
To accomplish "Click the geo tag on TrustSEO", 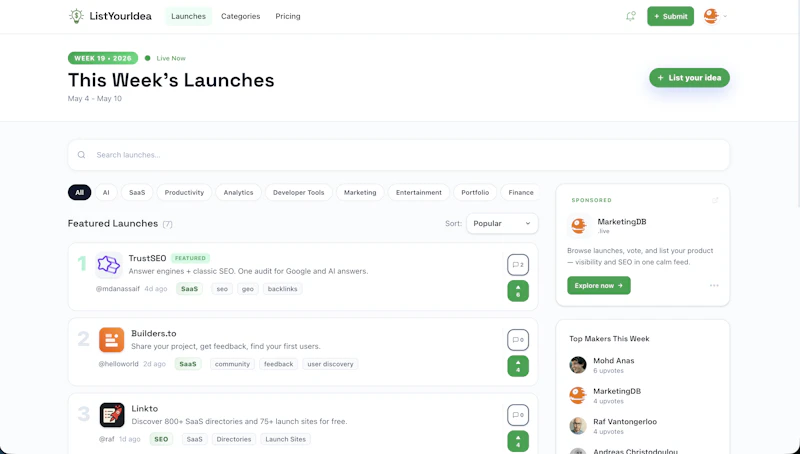I will 248,289.
